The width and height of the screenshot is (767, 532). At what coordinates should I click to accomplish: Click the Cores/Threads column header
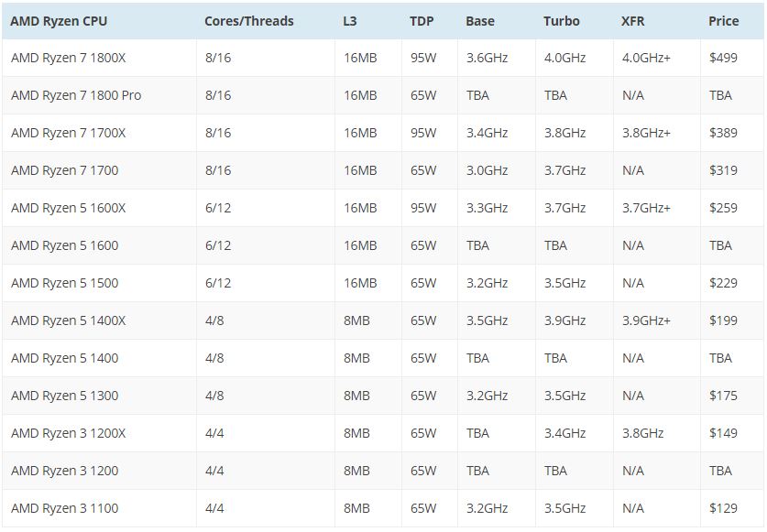[x=248, y=21]
